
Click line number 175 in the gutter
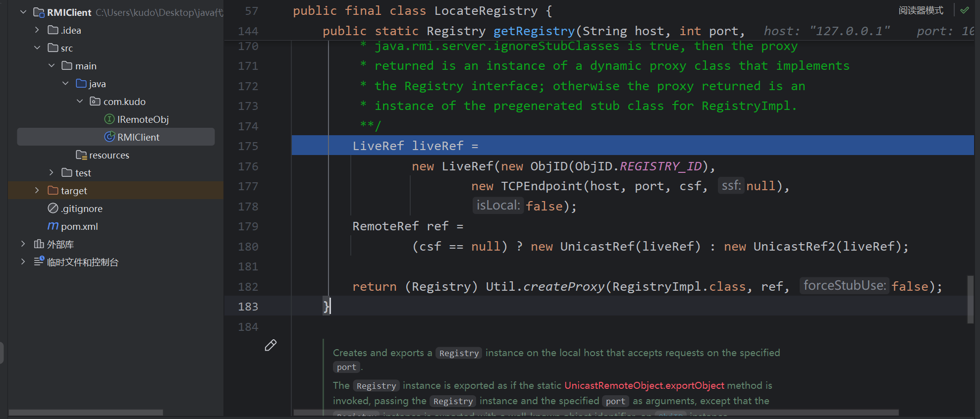[x=248, y=146]
